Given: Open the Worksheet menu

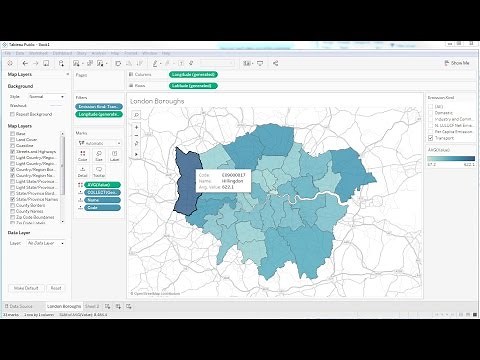Looking at the screenshot, I should click(x=38, y=53).
